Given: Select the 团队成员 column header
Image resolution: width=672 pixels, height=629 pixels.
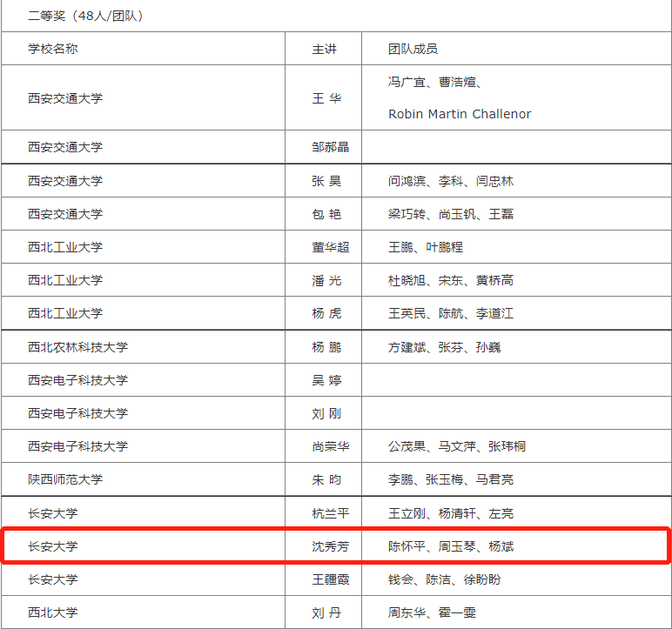Looking at the screenshot, I should click(413, 49).
